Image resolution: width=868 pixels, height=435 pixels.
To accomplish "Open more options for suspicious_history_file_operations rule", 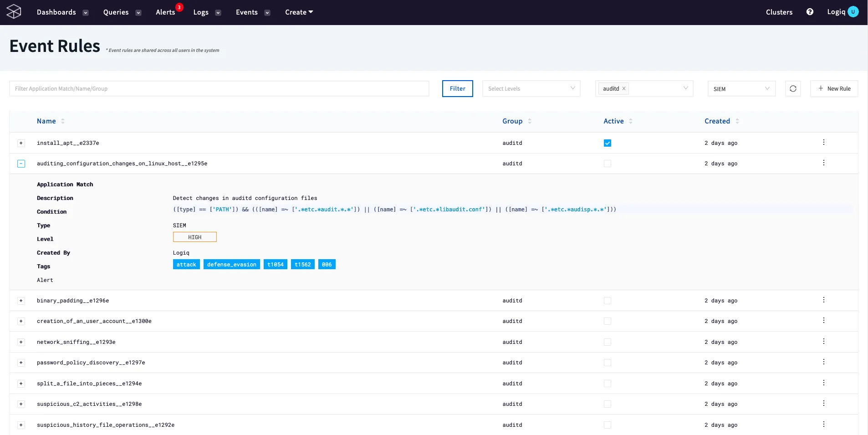I will point(823,424).
